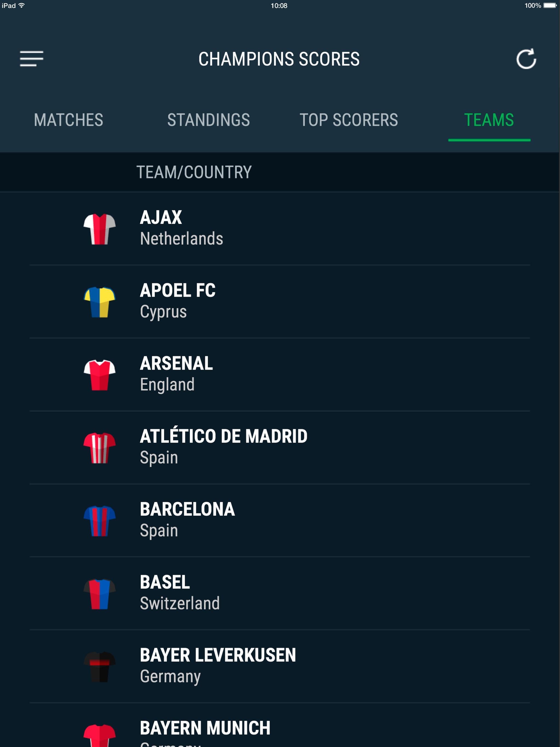
Task: Switch to the Matches tab
Action: (69, 120)
